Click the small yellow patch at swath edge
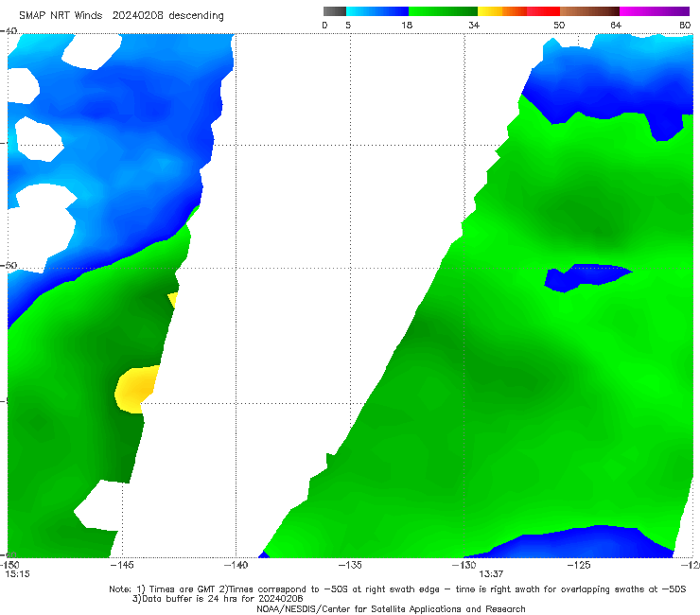700x615 pixels. tap(173, 299)
